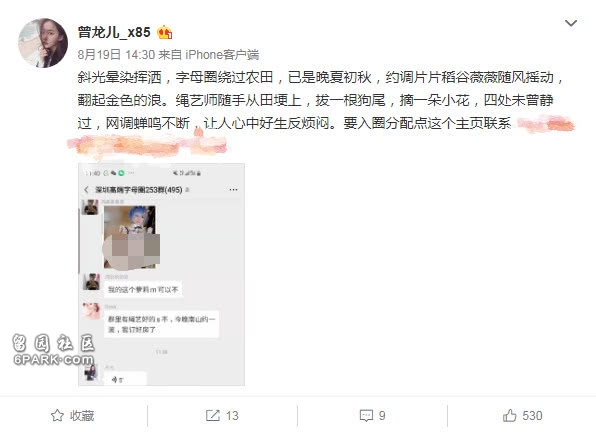
Task: Click the like count 530
Action: click(532, 416)
